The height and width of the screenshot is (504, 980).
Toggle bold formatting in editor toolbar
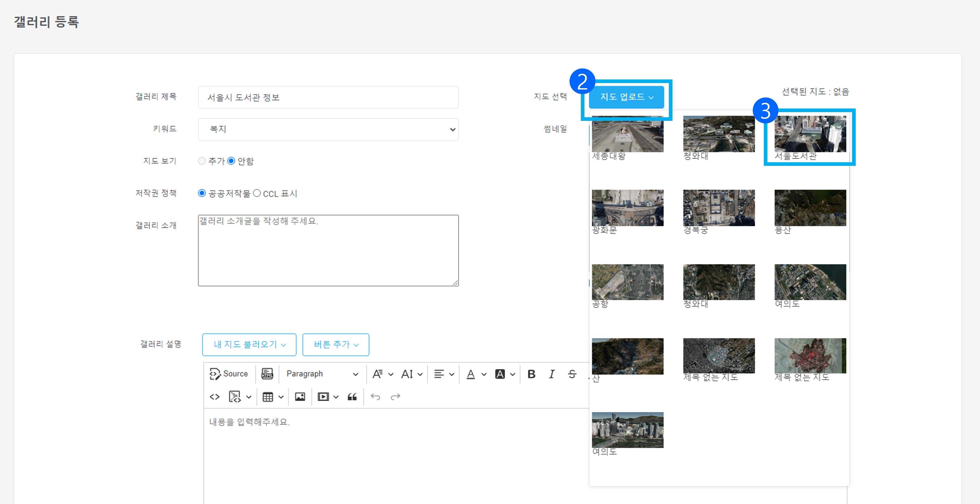tap(531, 374)
